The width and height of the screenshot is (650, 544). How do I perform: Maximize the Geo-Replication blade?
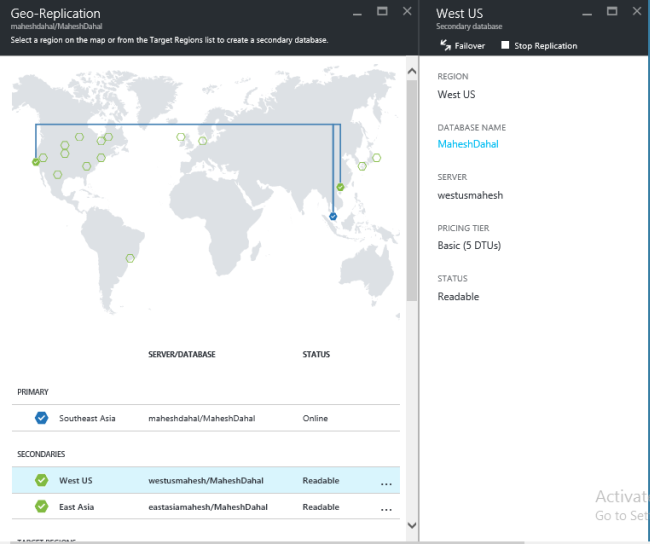click(x=382, y=11)
